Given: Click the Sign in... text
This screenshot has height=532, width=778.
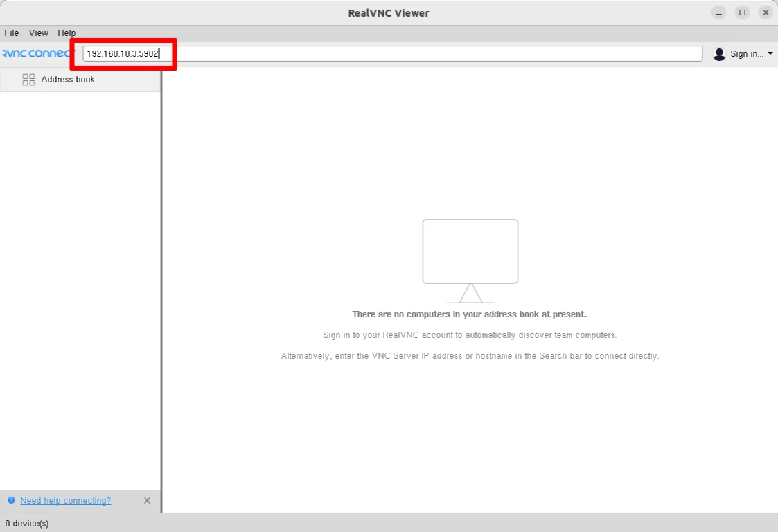Looking at the screenshot, I should tap(746, 54).
